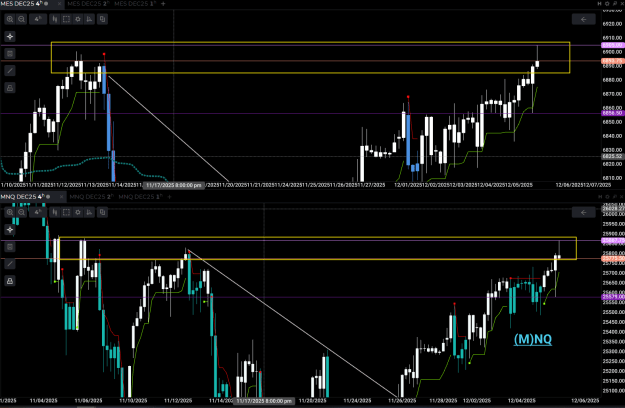Open MNQ chart settings gear

pos(78,212)
